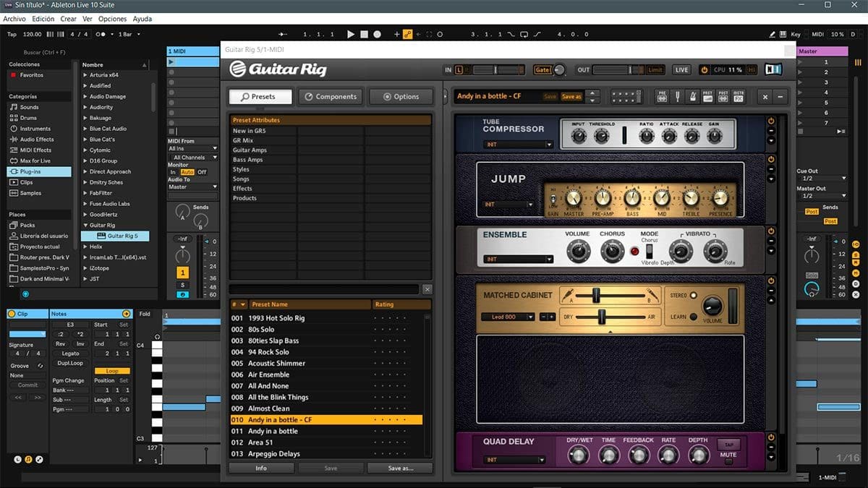Click the Legato button in Notes box
Screen dimensions: 868x488
coord(71,354)
